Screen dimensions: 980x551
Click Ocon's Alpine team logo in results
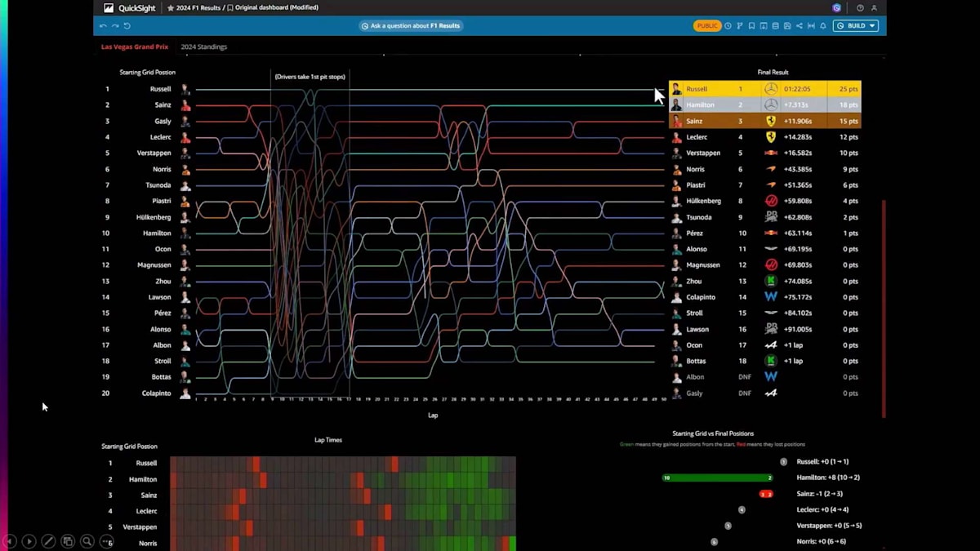click(771, 345)
